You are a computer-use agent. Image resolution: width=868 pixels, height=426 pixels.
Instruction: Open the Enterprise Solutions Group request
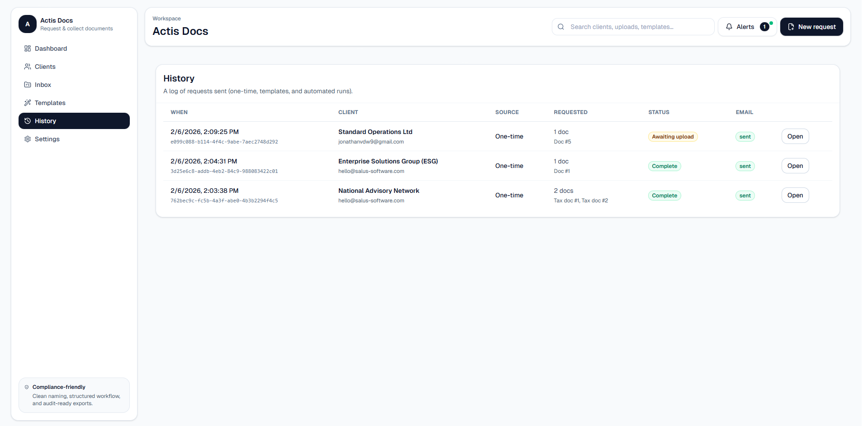point(795,166)
